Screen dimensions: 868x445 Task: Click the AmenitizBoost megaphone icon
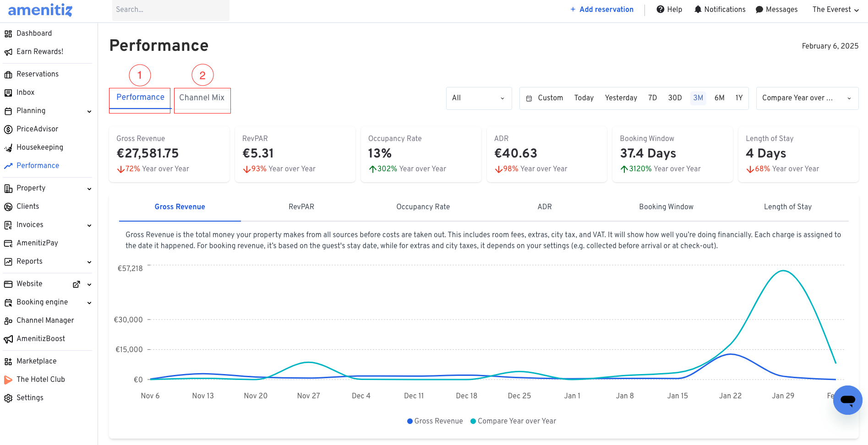click(x=8, y=339)
